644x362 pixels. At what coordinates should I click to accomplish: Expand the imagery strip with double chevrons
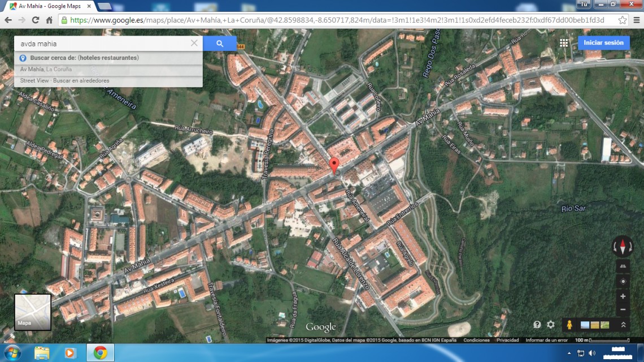pos(623,325)
